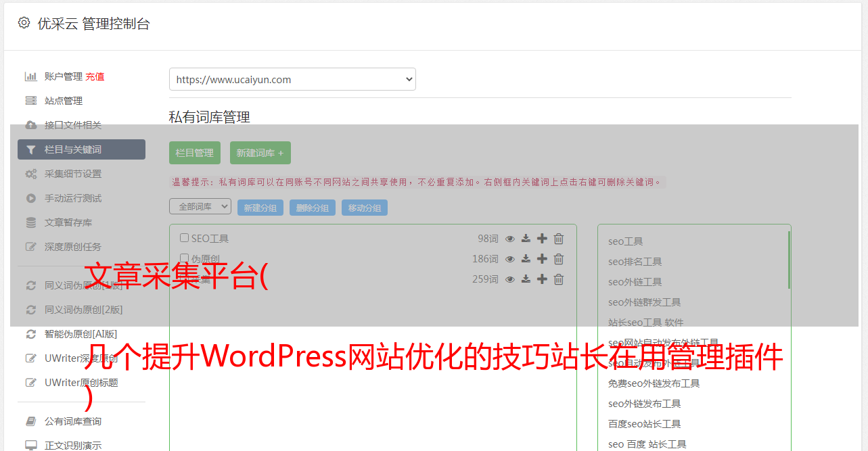Viewport: 868px width, 451px height.
Task: Select keyword '免费seo外链发布工具'
Action: (654, 383)
